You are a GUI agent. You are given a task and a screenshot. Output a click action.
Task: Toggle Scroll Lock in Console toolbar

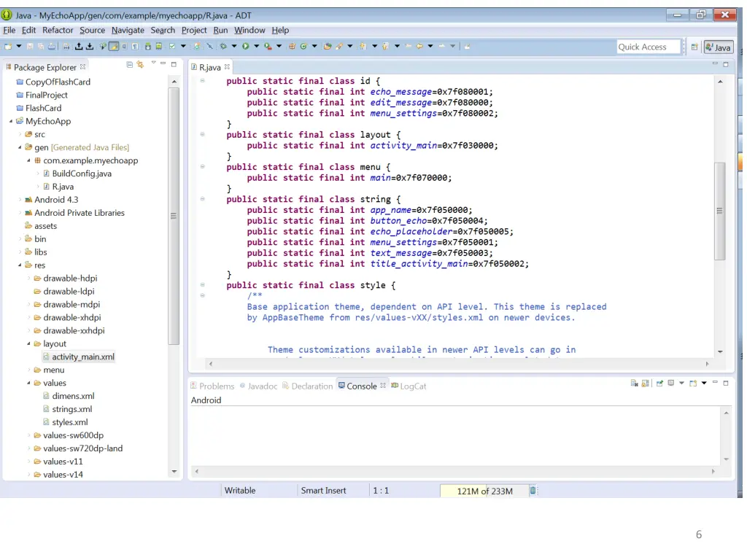pyautogui.click(x=645, y=384)
